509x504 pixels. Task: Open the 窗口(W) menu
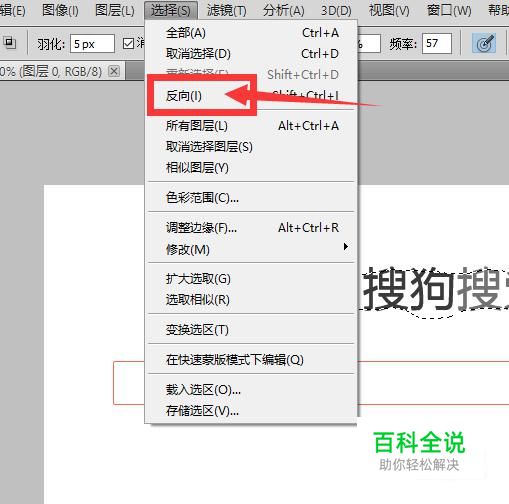click(449, 10)
